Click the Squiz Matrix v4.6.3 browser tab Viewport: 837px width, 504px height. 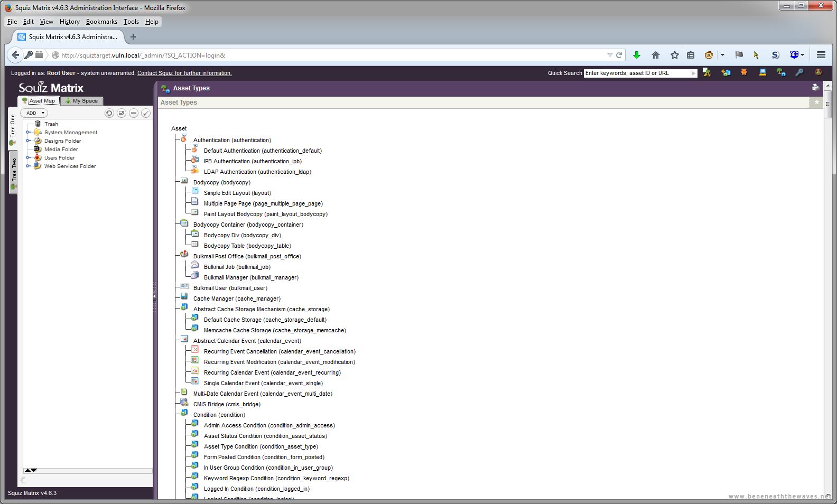tap(68, 37)
